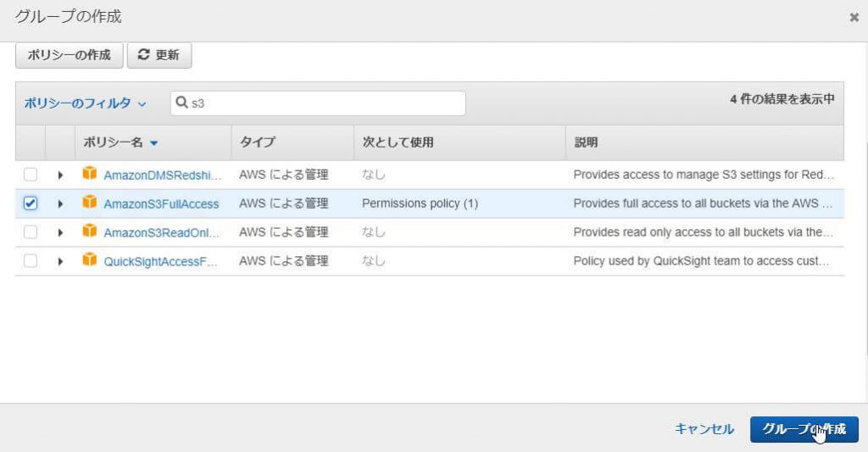This screenshot has height=452, width=868.
Task: Click なし in the AmazonS3ReadOnl… row
Action: click(373, 232)
